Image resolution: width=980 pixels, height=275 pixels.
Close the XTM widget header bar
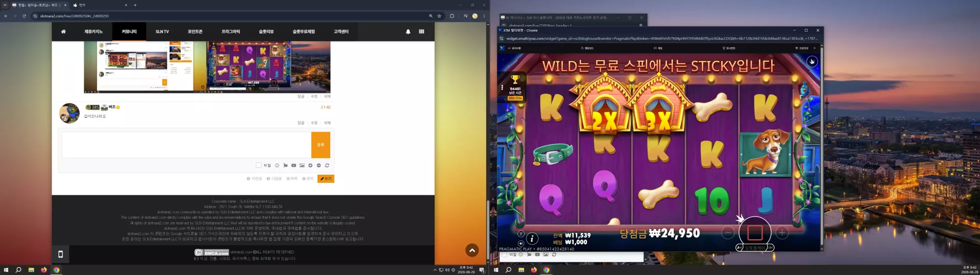tap(814, 48)
